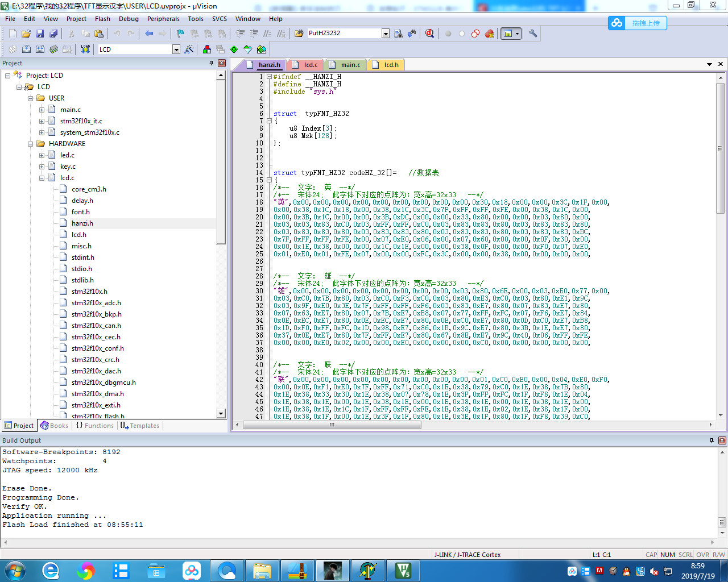Image resolution: width=728 pixels, height=582 pixels.
Task: Open Configuration via the wrench icon
Action: click(533, 34)
